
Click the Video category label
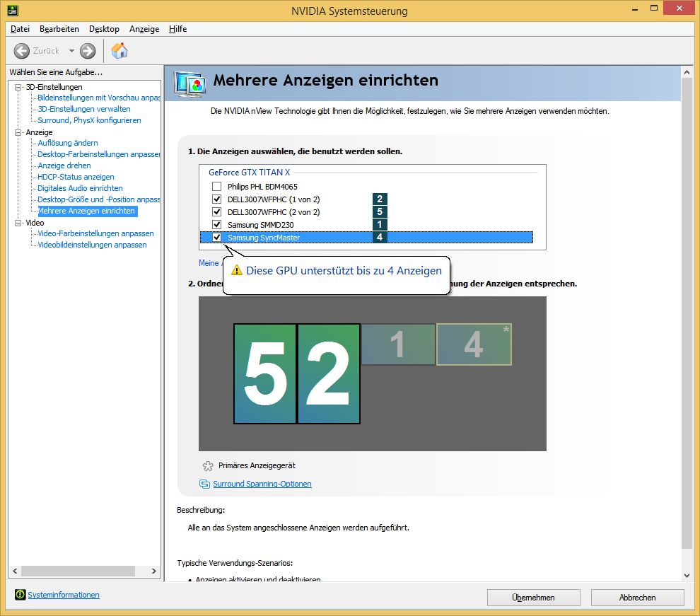point(35,223)
